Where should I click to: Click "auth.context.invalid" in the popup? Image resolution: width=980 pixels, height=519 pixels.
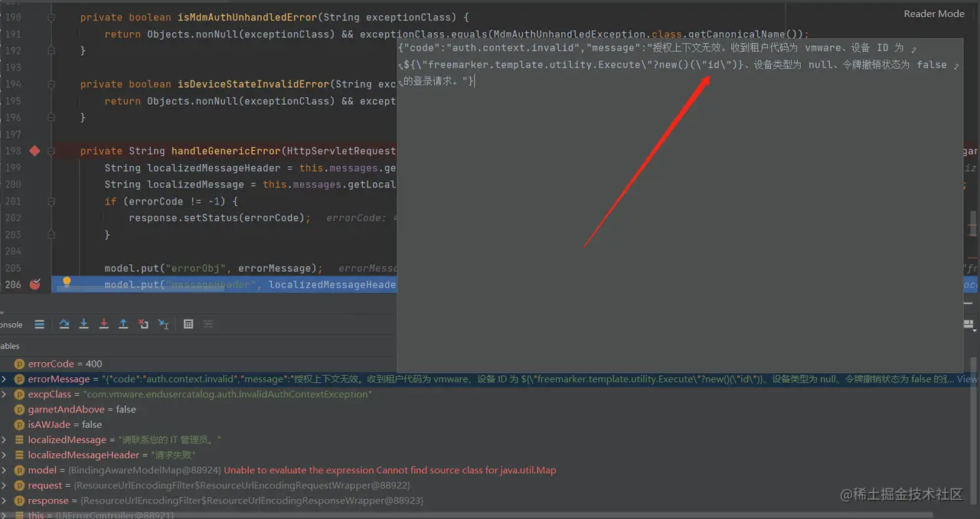512,47
